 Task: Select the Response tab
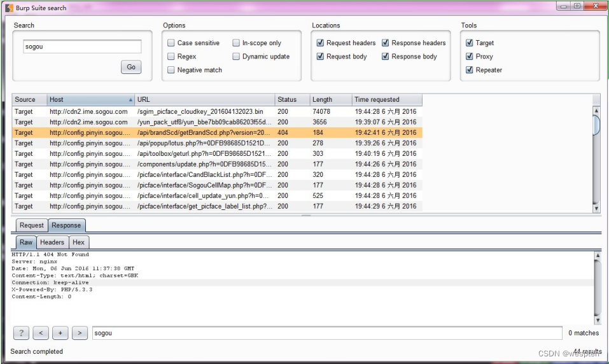(x=66, y=225)
